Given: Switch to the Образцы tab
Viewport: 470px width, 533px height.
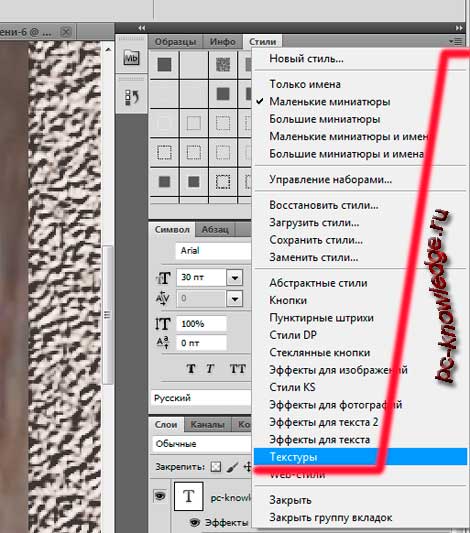Looking at the screenshot, I should click(175, 42).
